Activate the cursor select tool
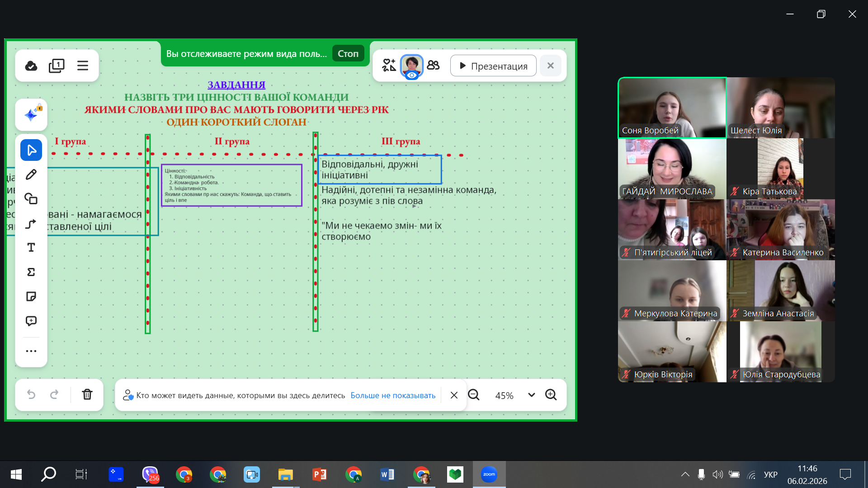 click(31, 150)
